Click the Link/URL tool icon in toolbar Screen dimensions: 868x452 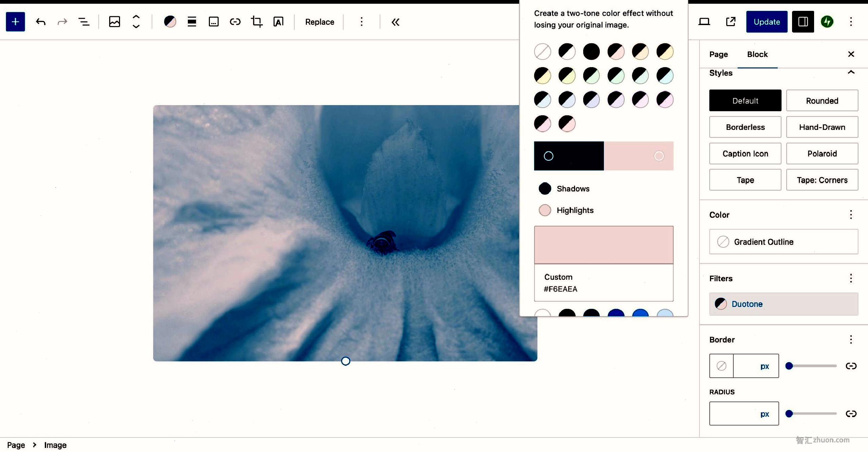click(234, 22)
